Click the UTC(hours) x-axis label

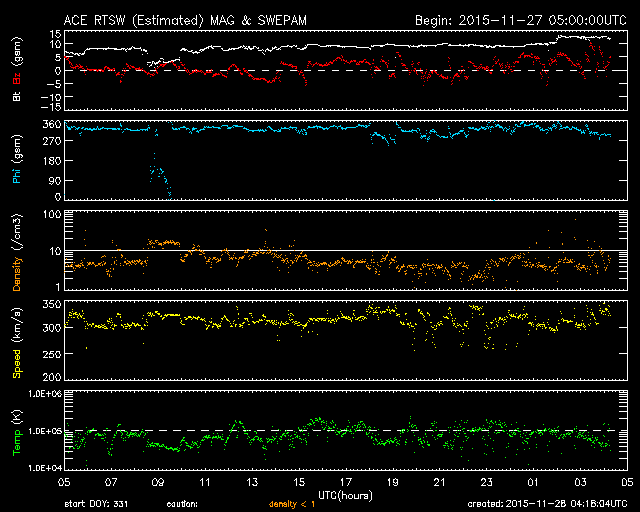(x=346, y=494)
